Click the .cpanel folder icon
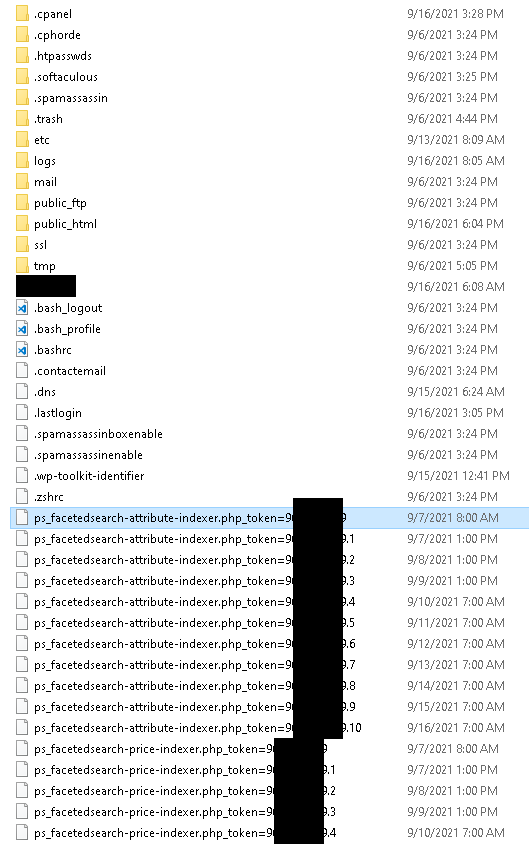529x844 pixels. (x=22, y=13)
